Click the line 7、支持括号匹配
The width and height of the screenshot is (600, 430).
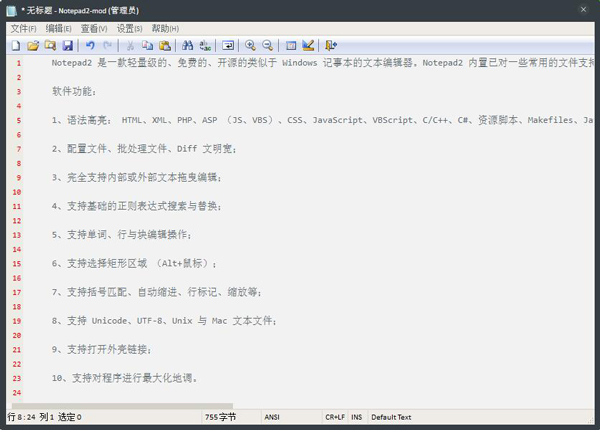(157, 292)
